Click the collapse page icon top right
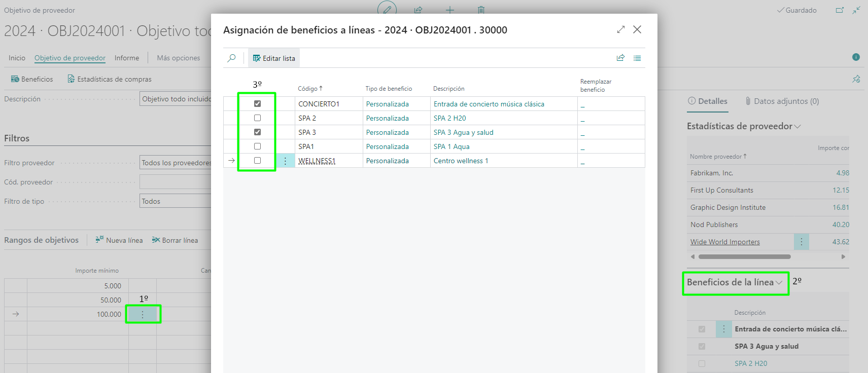This screenshot has width=868, height=373. pyautogui.click(x=856, y=10)
